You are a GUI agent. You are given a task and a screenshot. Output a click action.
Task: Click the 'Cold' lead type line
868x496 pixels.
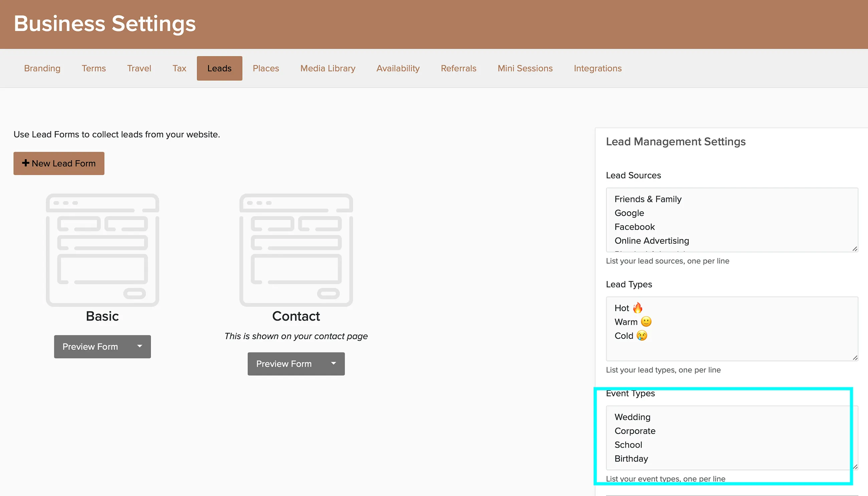coord(631,336)
